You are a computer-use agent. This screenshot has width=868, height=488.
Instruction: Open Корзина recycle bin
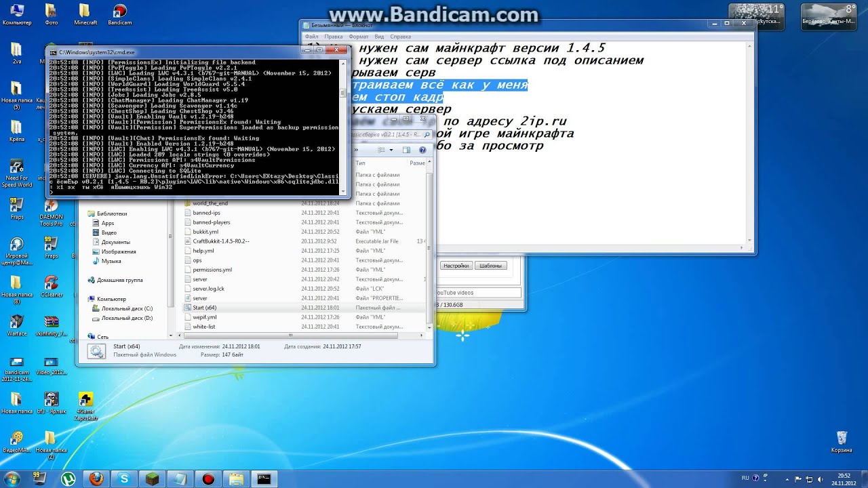click(842, 441)
